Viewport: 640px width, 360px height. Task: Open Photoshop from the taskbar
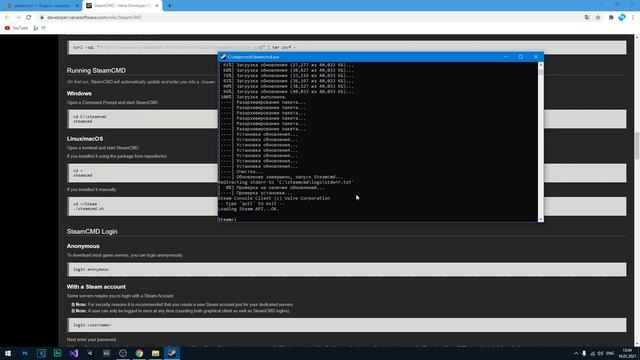coord(25,353)
